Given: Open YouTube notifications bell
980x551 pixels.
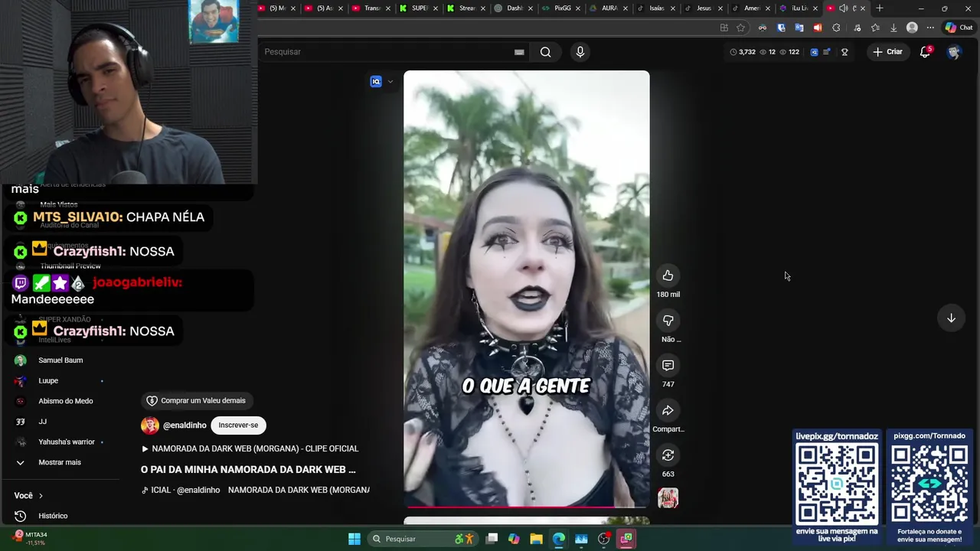Looking at the screenshot, I should click(925, 52).
